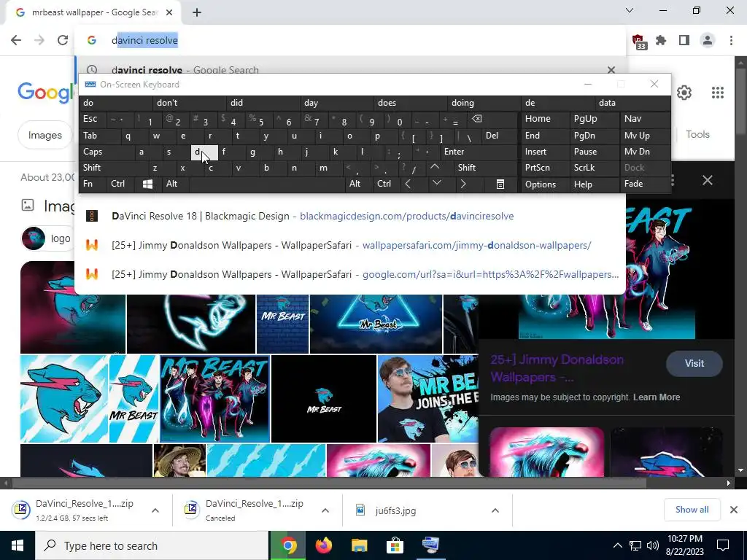Viewport: 747px width, 560px height.
Task: Click the Enter key on On-Screen Keyboard
Action: tap(479, 152)
